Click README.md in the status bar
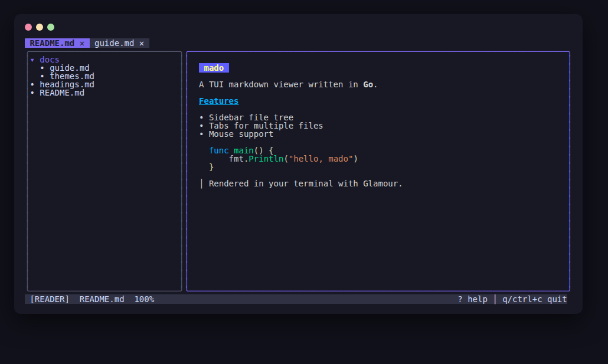 (102, 299)
